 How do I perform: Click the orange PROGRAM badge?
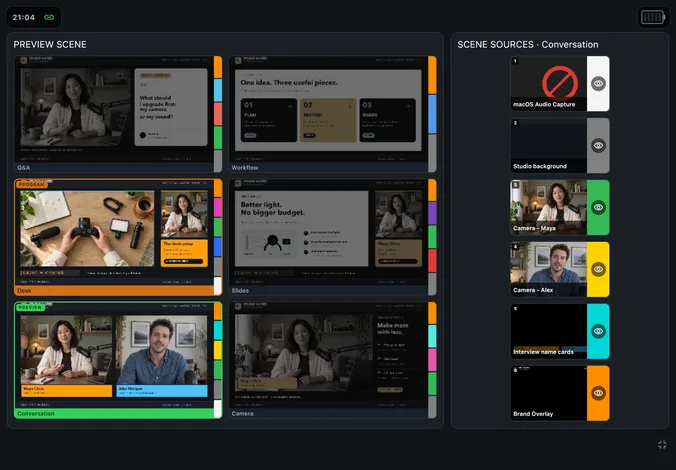[x=31, y=185]
